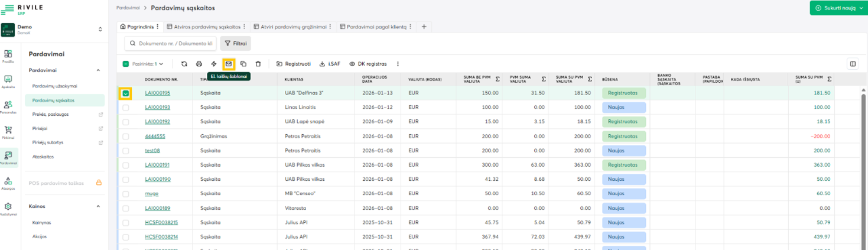Open the Pirkimai cart icon in sidebar
Image resolution: width=868 pixels, height=250 pixels.
[x=8, y=131]
